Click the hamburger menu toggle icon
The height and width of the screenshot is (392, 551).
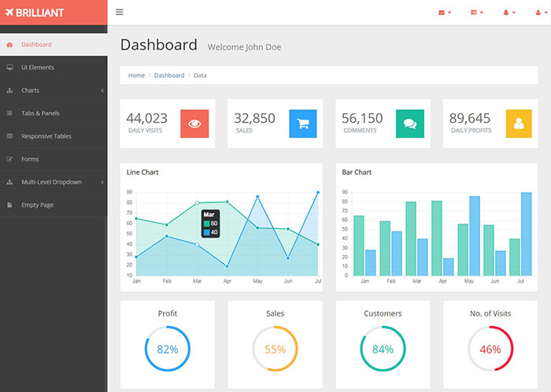tap(120, 12)
